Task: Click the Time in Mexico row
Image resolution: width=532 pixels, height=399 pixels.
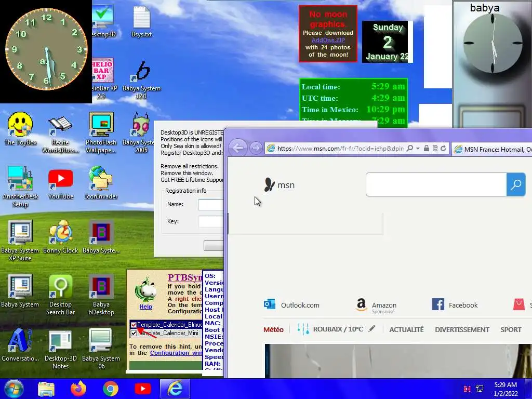Action: point(353,110)
